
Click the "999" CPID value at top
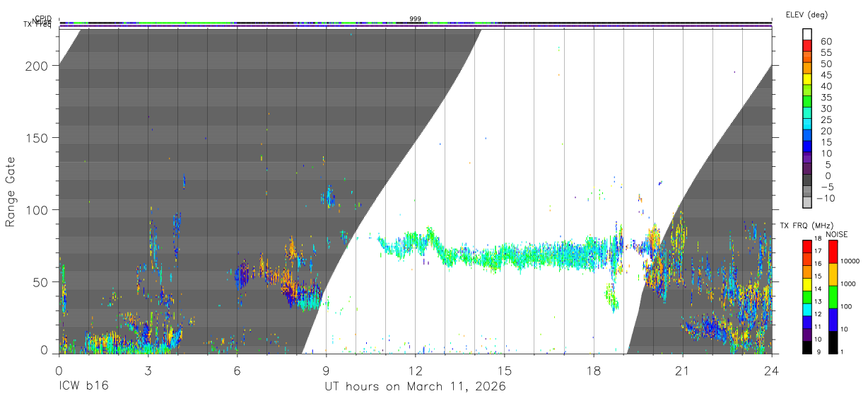[416, 18]
